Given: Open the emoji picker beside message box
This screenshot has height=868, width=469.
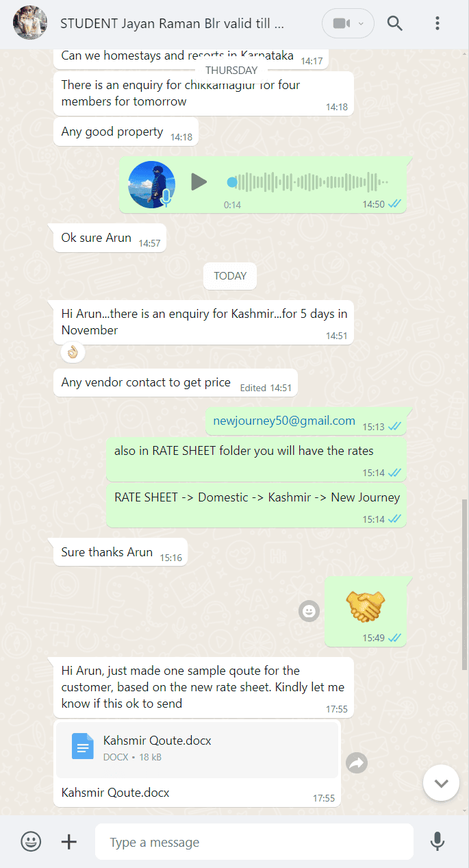Looking at the screenshot, I should pyautogui.click(x=31, y=841).
